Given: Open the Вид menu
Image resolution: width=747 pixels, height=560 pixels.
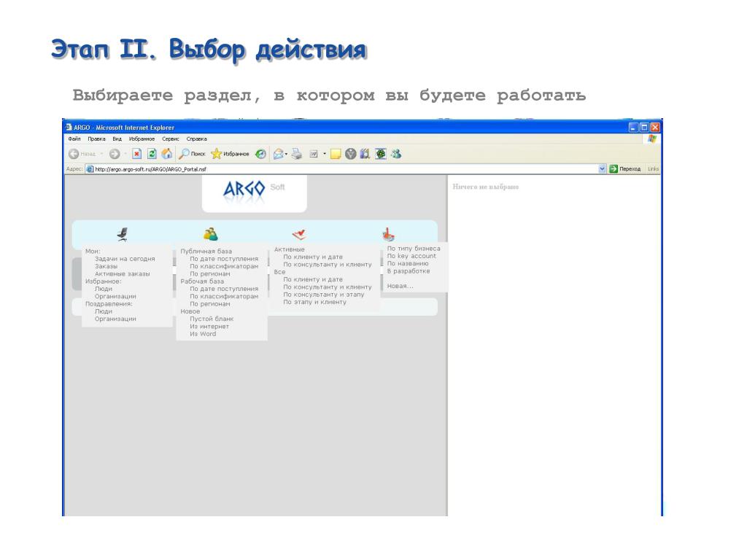Looking at the screenshot, I should point(117,139).
